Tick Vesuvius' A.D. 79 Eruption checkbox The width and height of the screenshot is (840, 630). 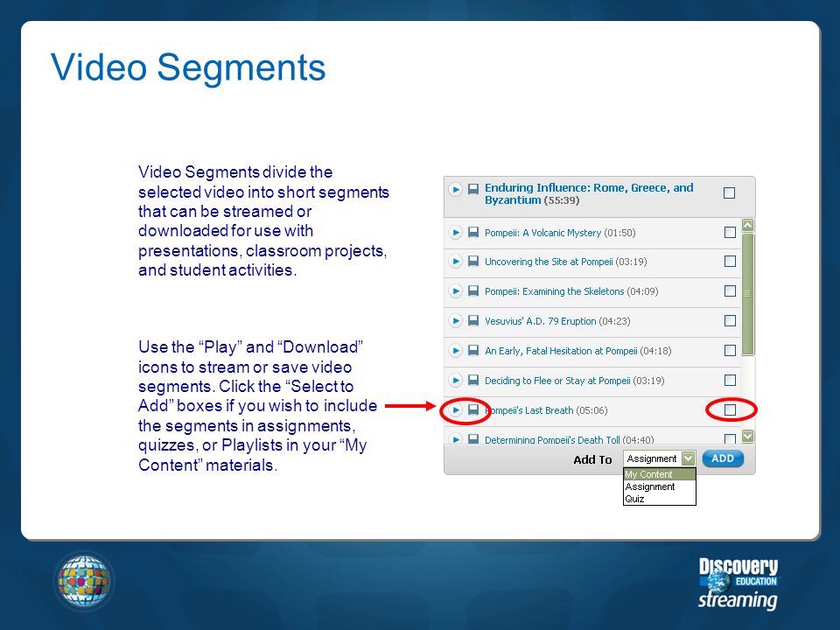coord(730,321)
